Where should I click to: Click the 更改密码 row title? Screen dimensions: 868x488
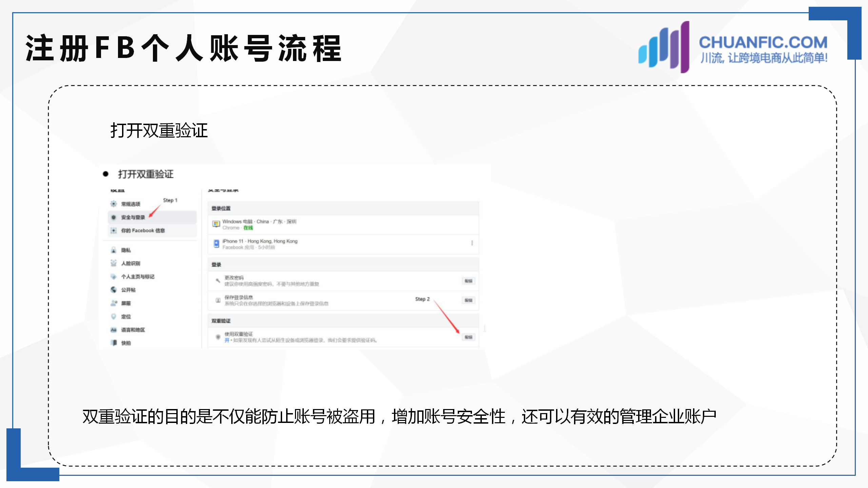click(234, 278)
